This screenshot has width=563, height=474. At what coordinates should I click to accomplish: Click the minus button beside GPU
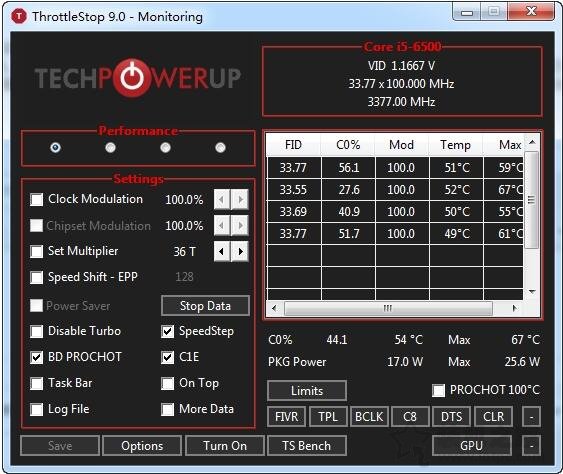point(531,446)
